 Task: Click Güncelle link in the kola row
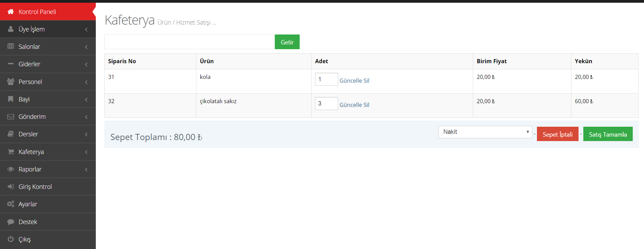coord(350,81)
